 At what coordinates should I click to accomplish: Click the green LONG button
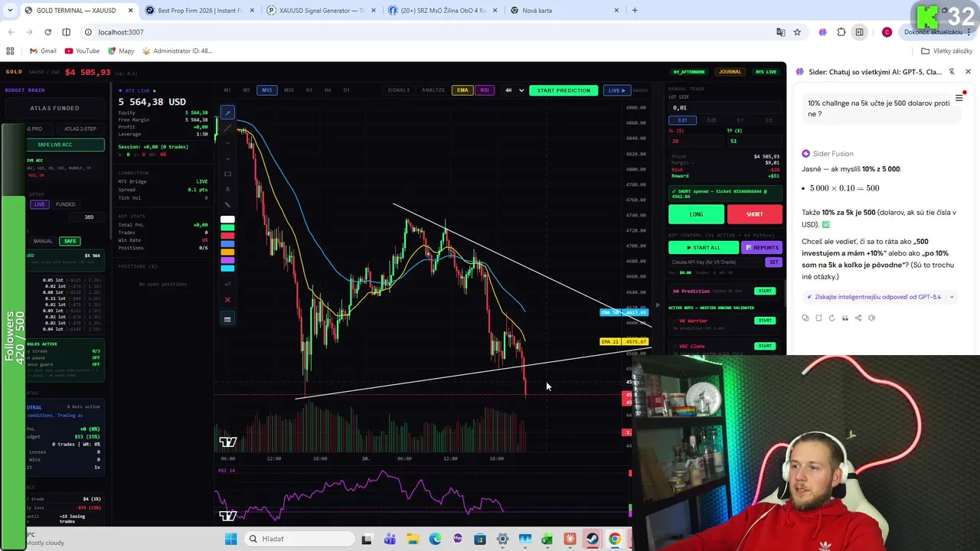(696, 214)
